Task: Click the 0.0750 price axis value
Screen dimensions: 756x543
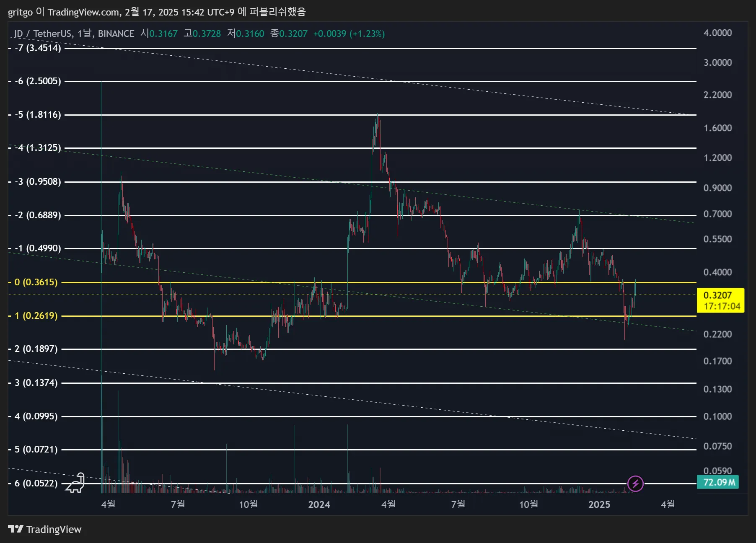Action: pos(717,446)
